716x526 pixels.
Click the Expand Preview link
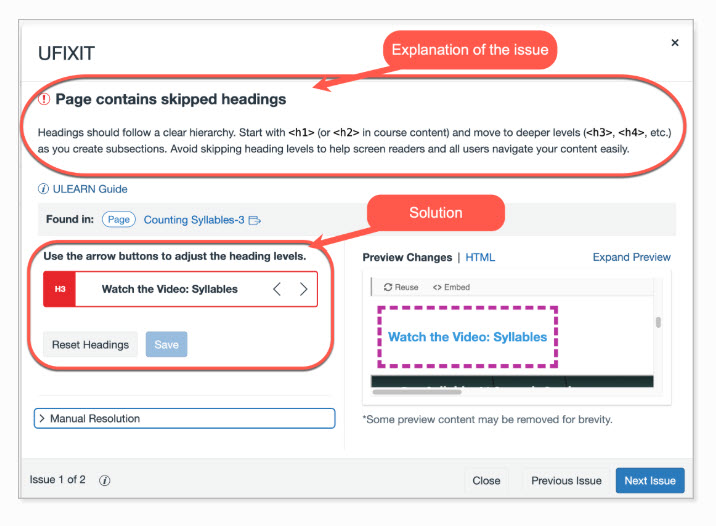[632, 258]
